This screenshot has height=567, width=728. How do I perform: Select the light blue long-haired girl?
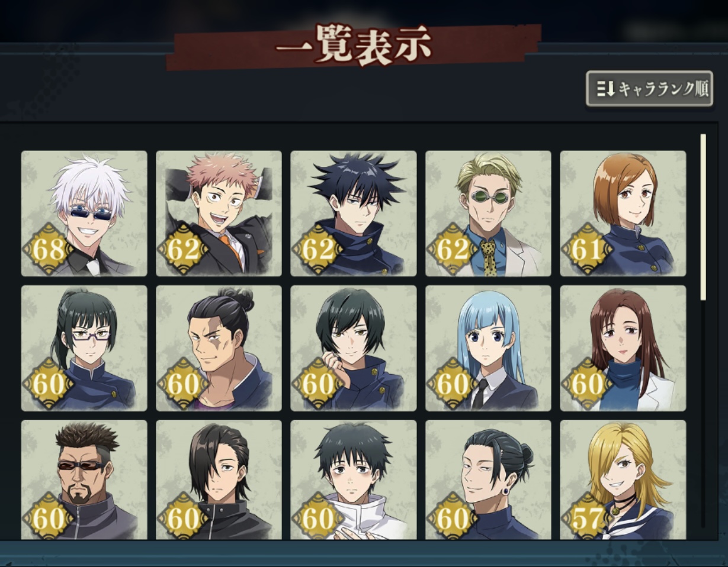click(x=488, y=348)
